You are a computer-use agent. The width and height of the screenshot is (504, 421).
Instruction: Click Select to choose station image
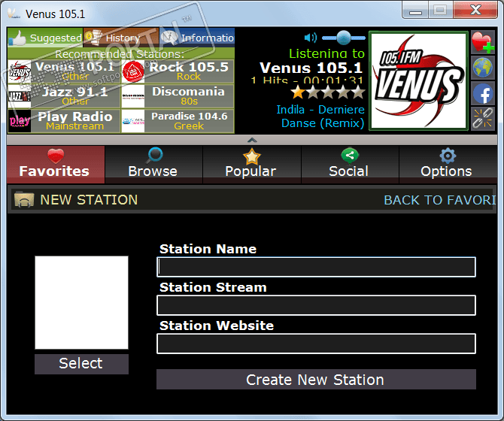click(x=82, y=364)
